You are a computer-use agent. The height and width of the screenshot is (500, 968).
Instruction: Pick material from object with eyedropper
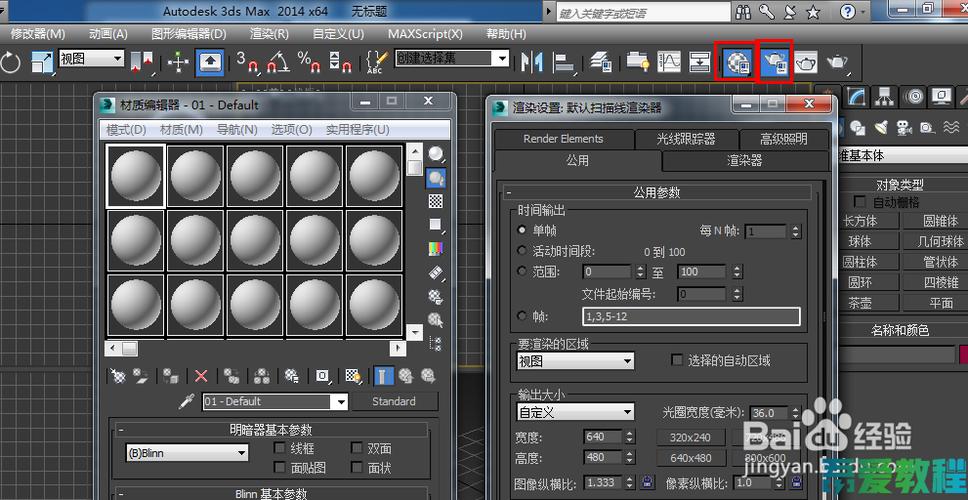coord(186,401)
